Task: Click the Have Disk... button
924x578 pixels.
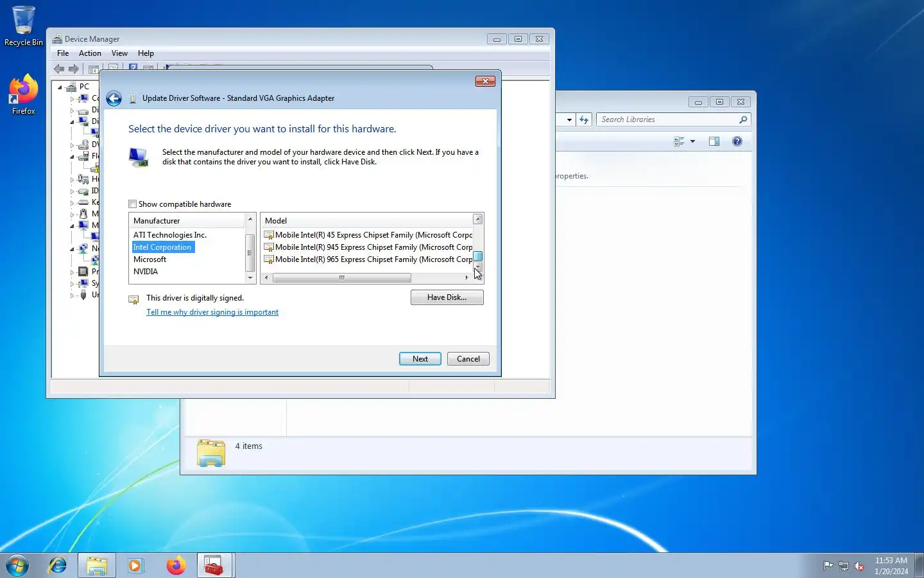Action: 447,297
